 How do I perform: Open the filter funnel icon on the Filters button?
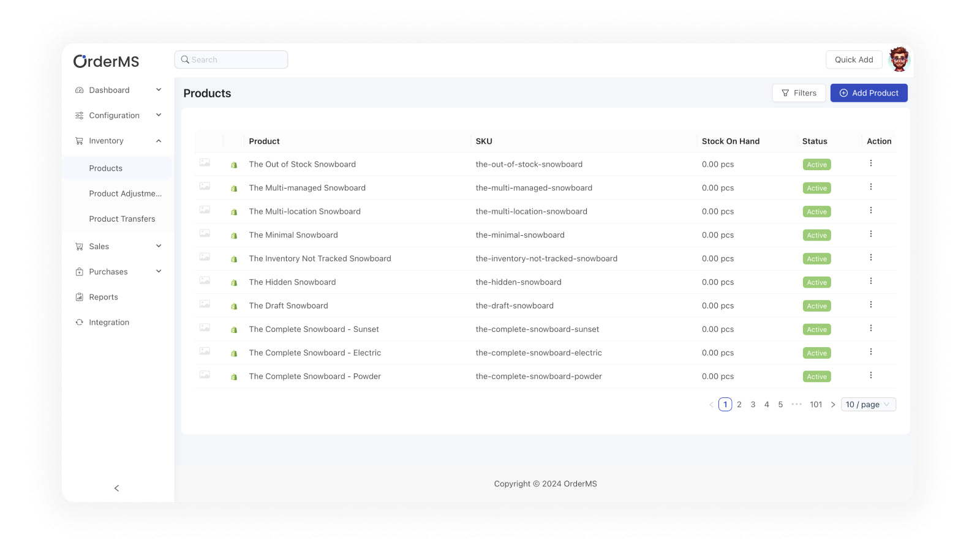pyautogui.click(x=786, y=93)
